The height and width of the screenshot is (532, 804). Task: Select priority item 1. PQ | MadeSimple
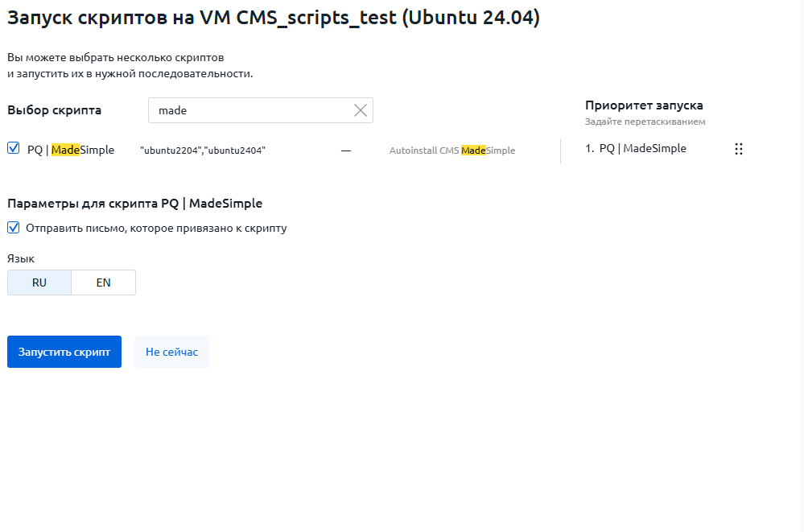click(636, 148)
